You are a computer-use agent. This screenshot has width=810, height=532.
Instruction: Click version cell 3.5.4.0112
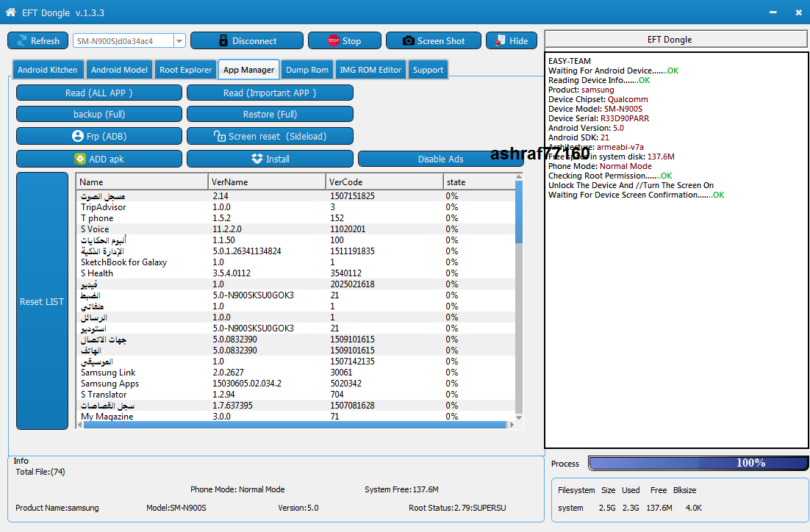232,273
